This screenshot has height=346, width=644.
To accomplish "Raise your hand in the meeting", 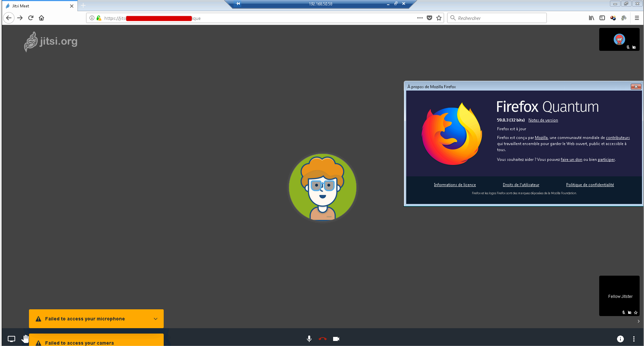I will pos(25,339).
